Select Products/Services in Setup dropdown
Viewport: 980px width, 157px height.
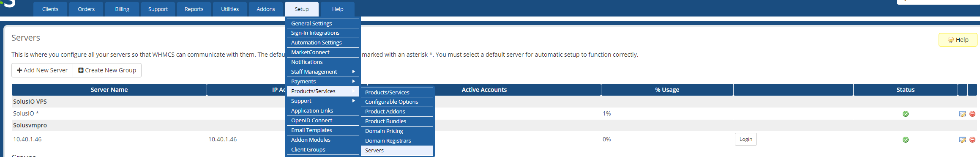tap(323, 91)
